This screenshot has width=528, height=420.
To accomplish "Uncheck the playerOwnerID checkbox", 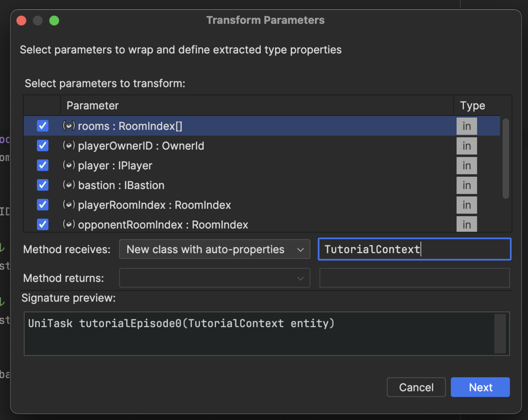I will (x=43, y=146).
